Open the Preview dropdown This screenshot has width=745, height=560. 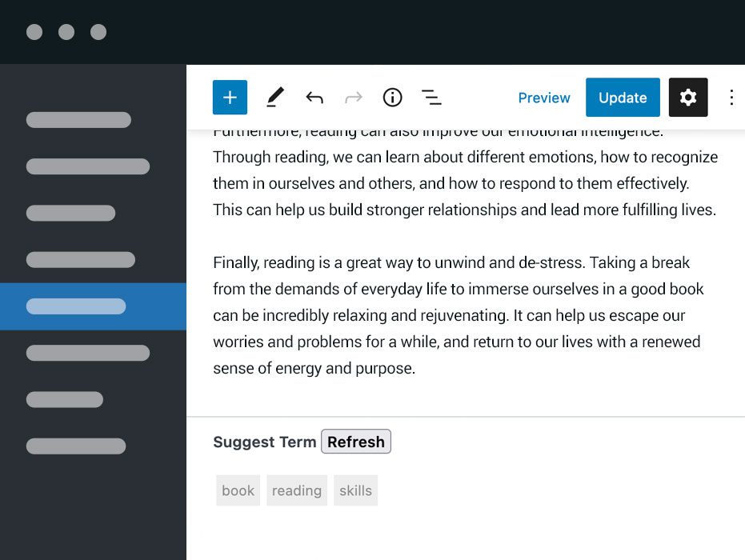[544, 97]
